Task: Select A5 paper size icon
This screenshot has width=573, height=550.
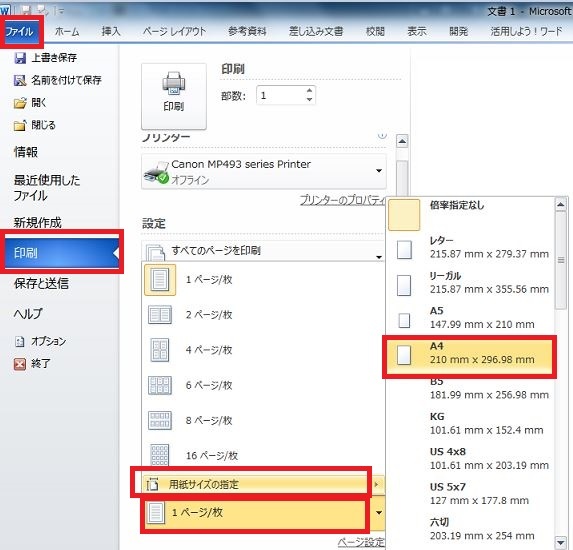Action: 404,320
